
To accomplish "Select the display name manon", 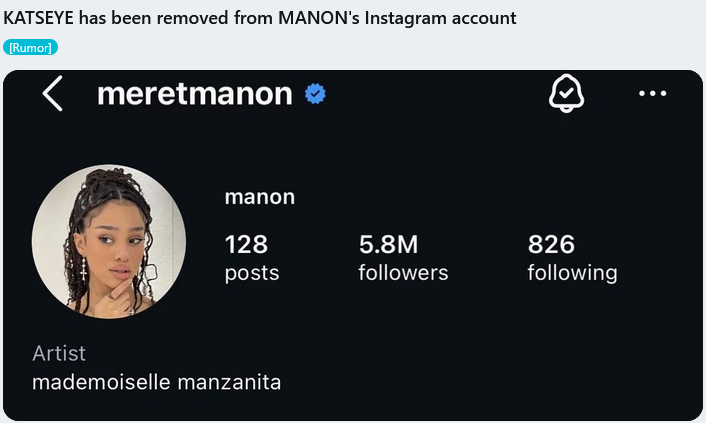I will (x=259, y=197).
